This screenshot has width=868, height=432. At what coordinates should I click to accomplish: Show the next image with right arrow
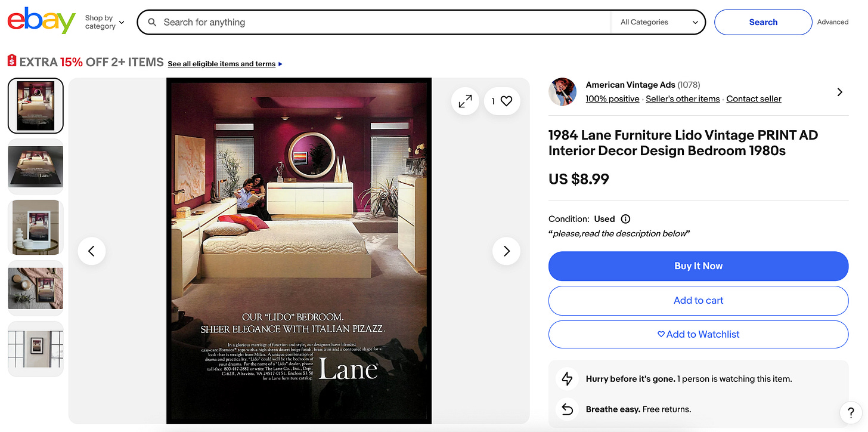tap(506, 251)
